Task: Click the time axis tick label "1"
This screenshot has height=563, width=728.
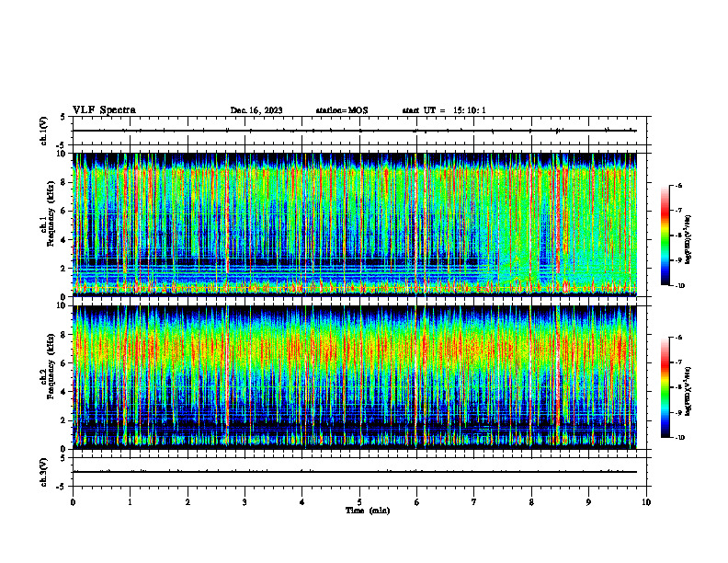Action: point(130,502)
